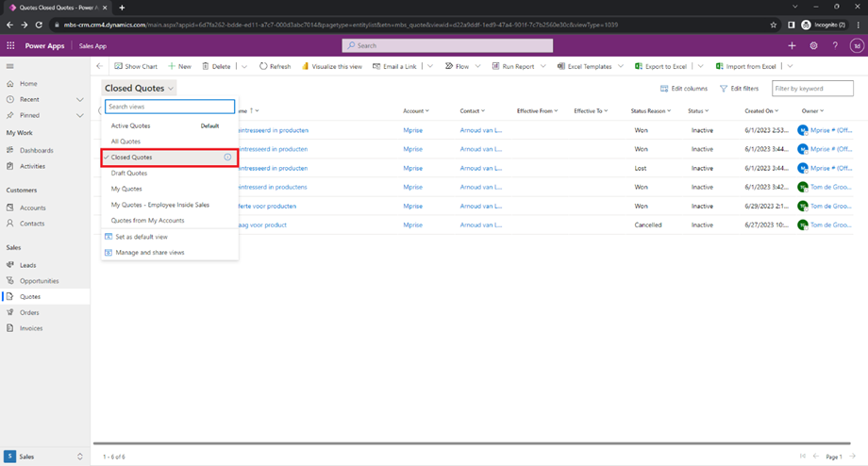
Task: Go to next page arrow in footer
Action: tap(853, 457)
